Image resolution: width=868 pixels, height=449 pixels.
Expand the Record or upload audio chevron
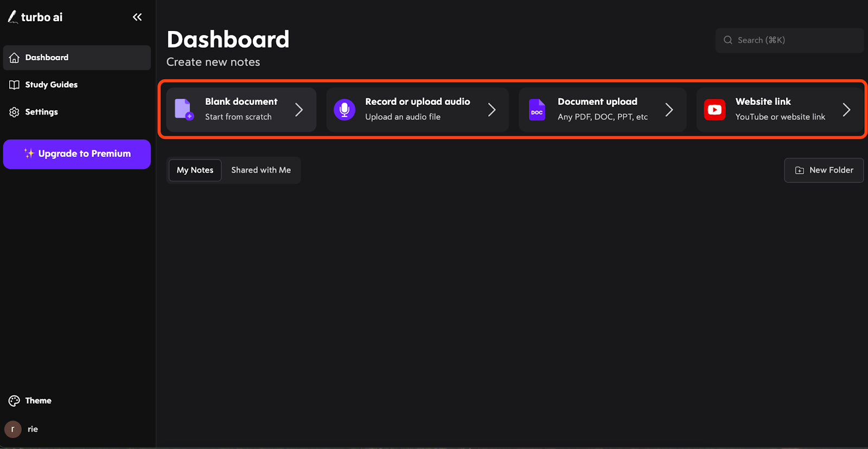pos(492,110)
